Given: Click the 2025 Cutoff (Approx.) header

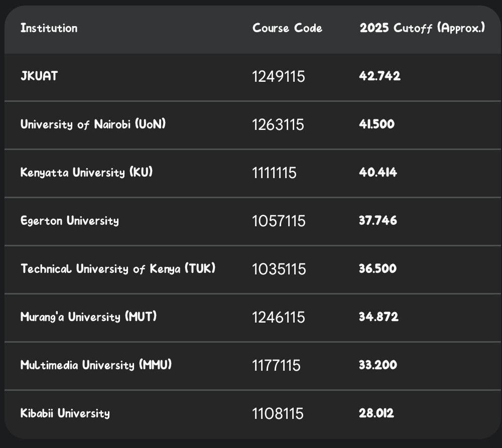Looking at the screenshot, I should (422, 28).
